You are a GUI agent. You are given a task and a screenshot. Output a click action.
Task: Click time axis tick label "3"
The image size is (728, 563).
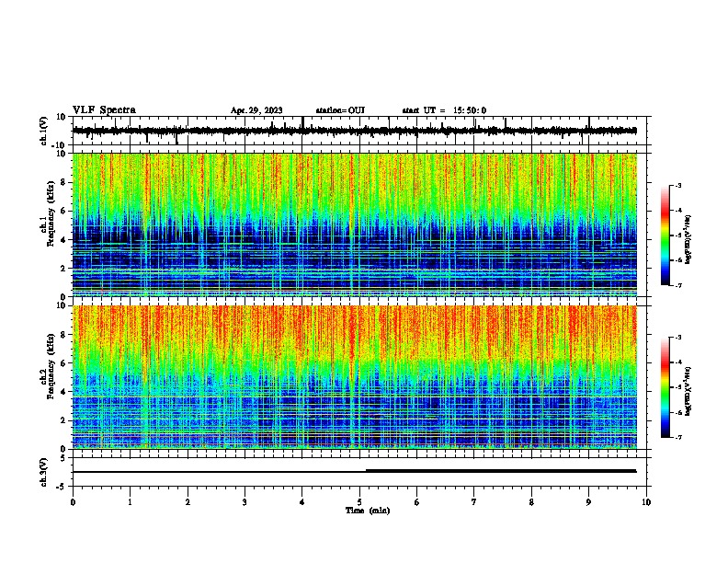(x=245, y=502)
